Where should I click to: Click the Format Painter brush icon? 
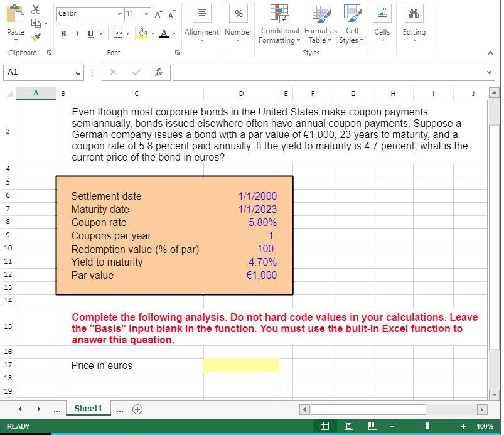pyautogui.click(x=36, y=37)
